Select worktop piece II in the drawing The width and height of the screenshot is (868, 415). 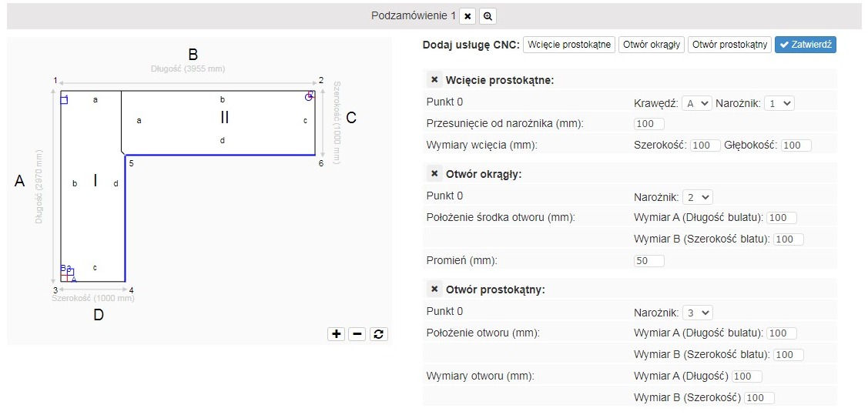pyautogui.click(x=225, y=118)
